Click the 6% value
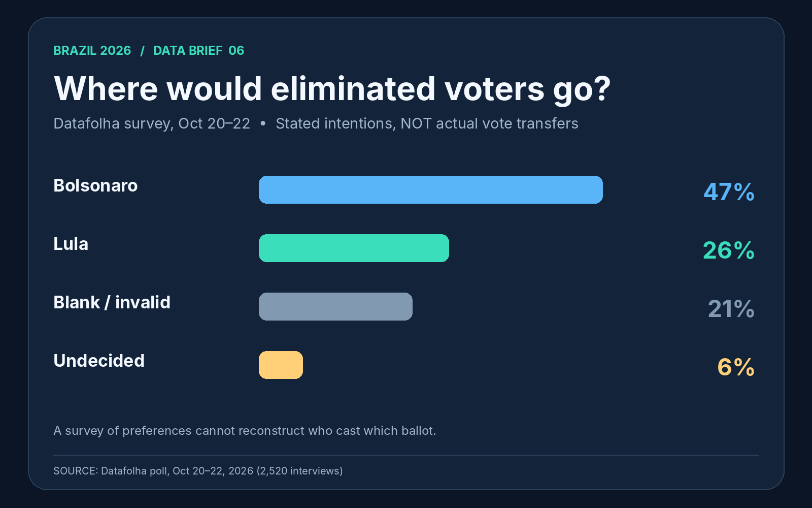 click(736, 367)
